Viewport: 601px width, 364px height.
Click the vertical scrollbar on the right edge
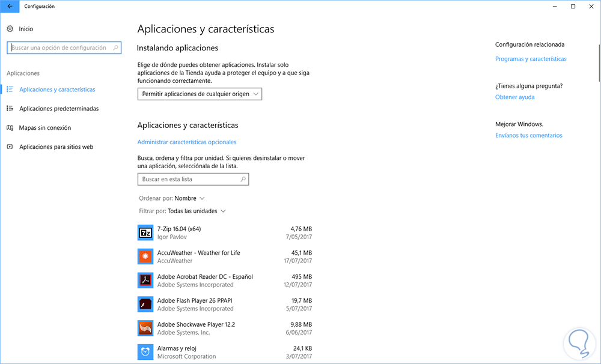(x=599, y=63)
